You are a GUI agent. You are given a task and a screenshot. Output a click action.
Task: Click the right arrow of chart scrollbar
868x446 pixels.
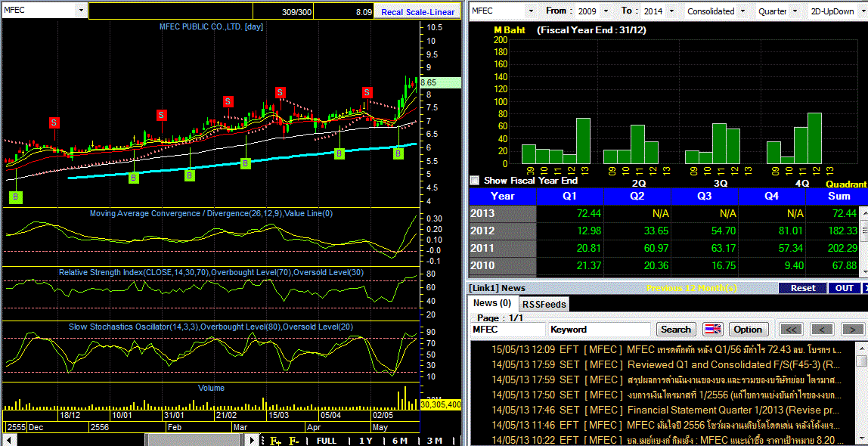pyautogui.click(x=253, y=441)
